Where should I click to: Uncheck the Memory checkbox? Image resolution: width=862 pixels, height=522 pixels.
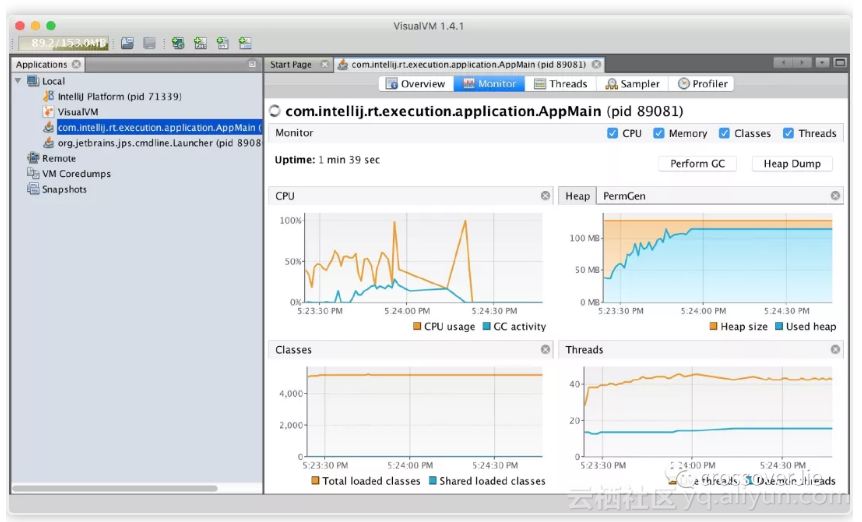[x=659, y=133]
